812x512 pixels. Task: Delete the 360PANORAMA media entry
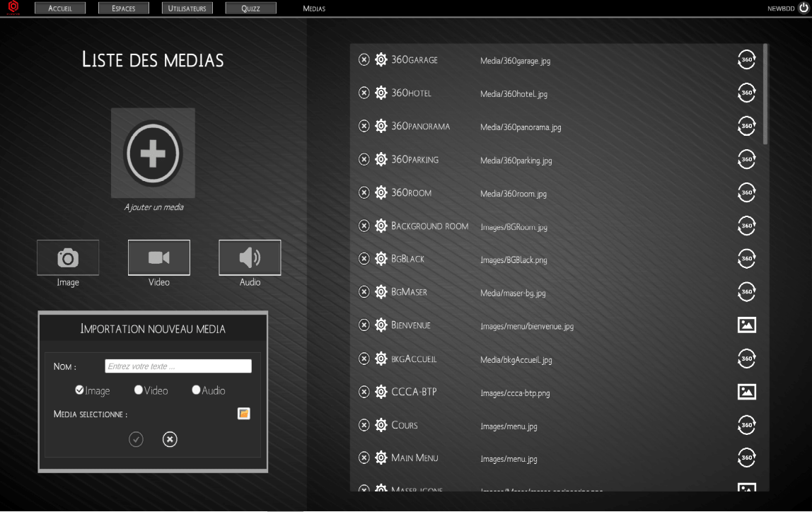click(x=364, y=126)
